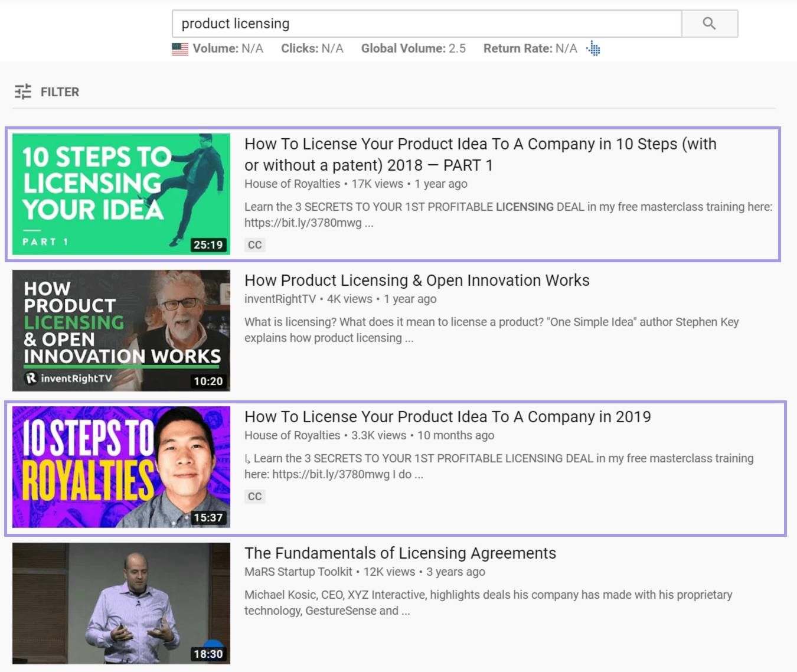Click the CC badge on the 2018 Part 1 video
Viewport: 797px width, 672px height.
click(x=255, y=244)
